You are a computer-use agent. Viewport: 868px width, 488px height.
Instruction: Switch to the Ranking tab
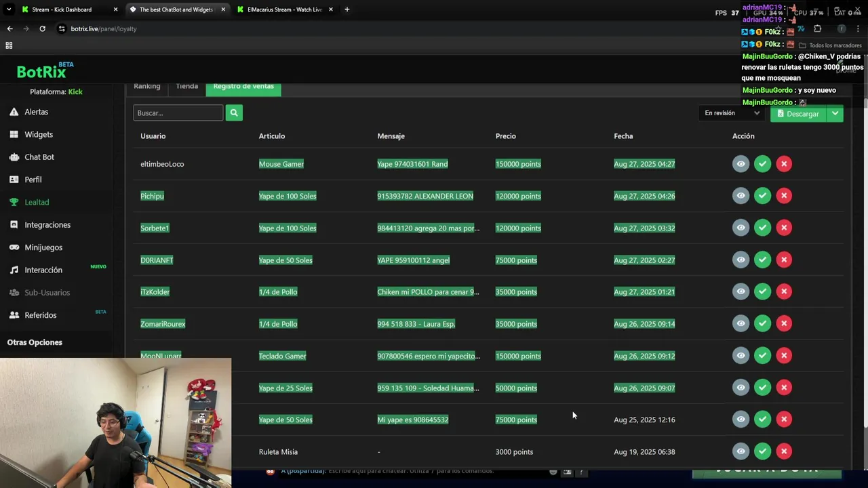click(146, 87)
